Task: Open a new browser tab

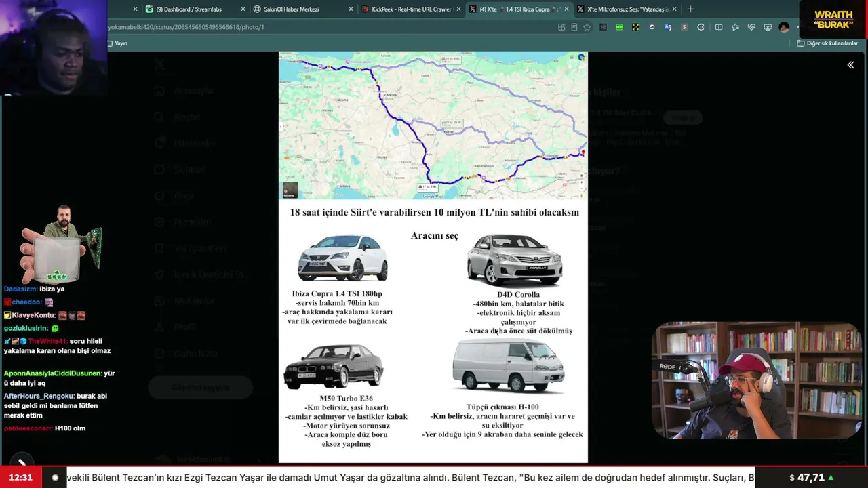Action: pos(690,9)
